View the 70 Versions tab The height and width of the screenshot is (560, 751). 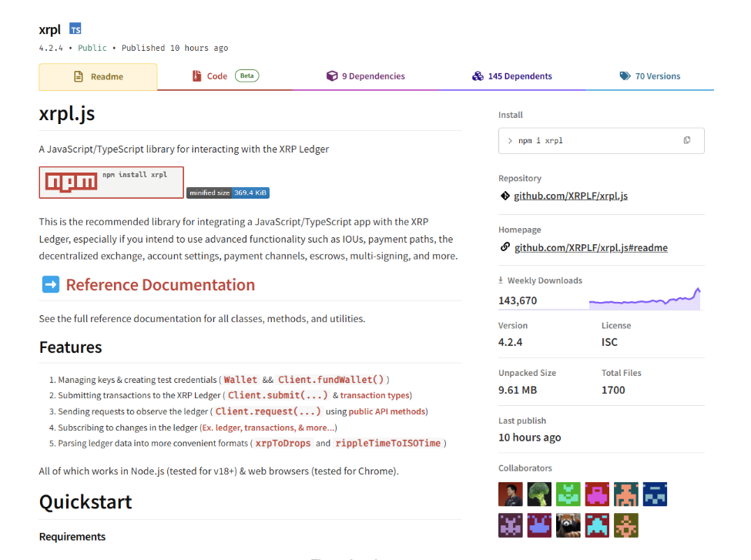pos(650,76)
